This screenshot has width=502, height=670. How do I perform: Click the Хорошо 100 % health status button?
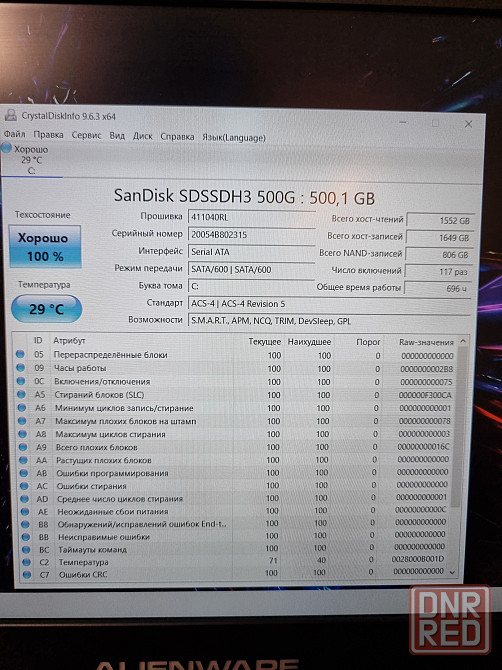(x=45, y=247)
